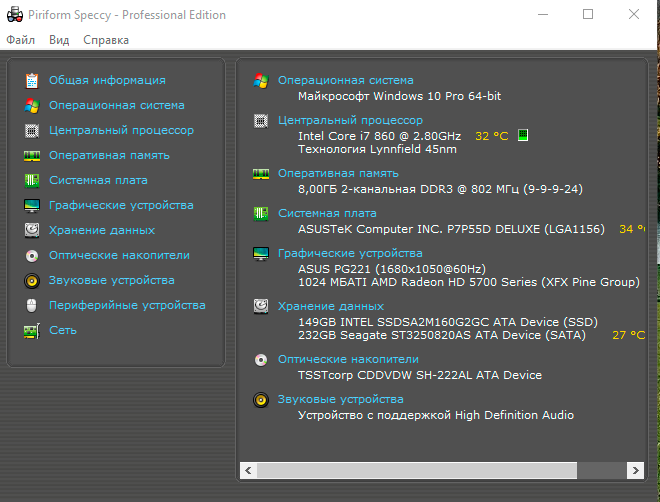Open the Вид menu
The width and height of the screenshot is (660, 502).
[x=59, y=40]
